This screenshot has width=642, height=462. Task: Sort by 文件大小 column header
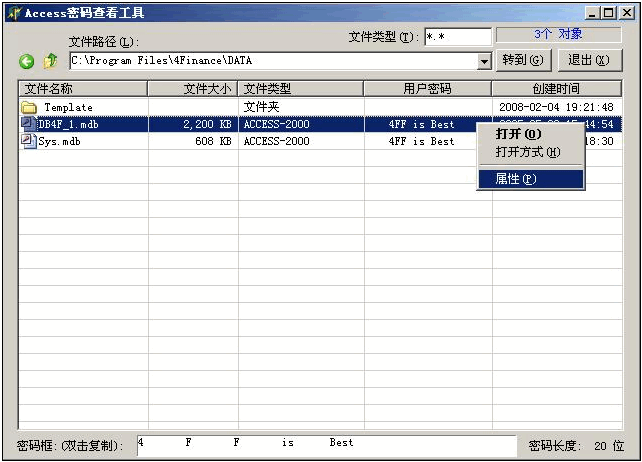[193, 89]
